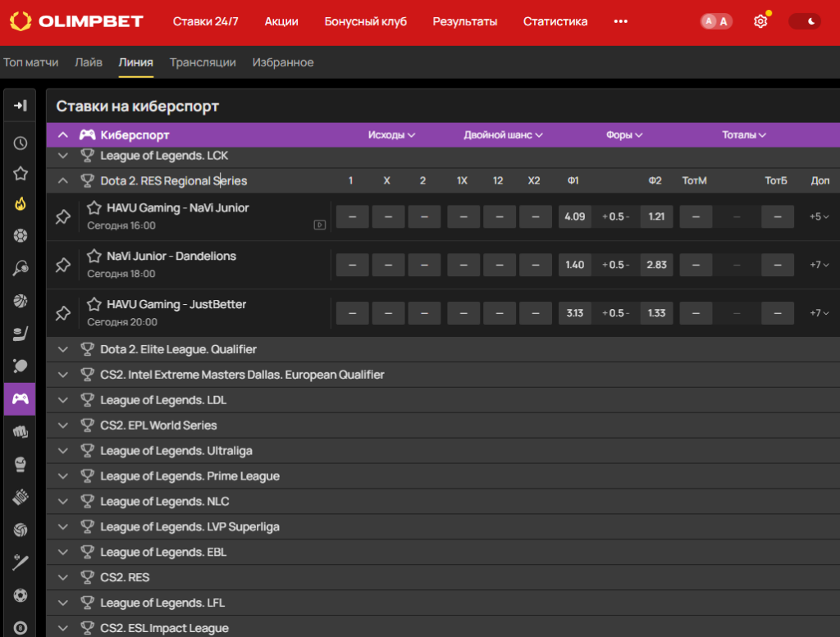
Task: Expand the sidebar with the arrow icon
Action: [21, 106]
